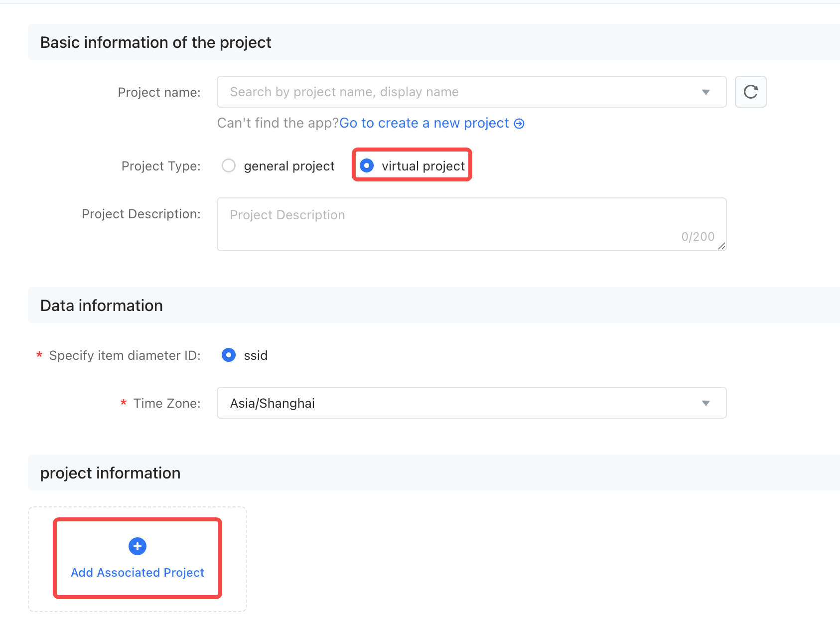Click the Project Description label
The image size is (840, 632).
141,214
